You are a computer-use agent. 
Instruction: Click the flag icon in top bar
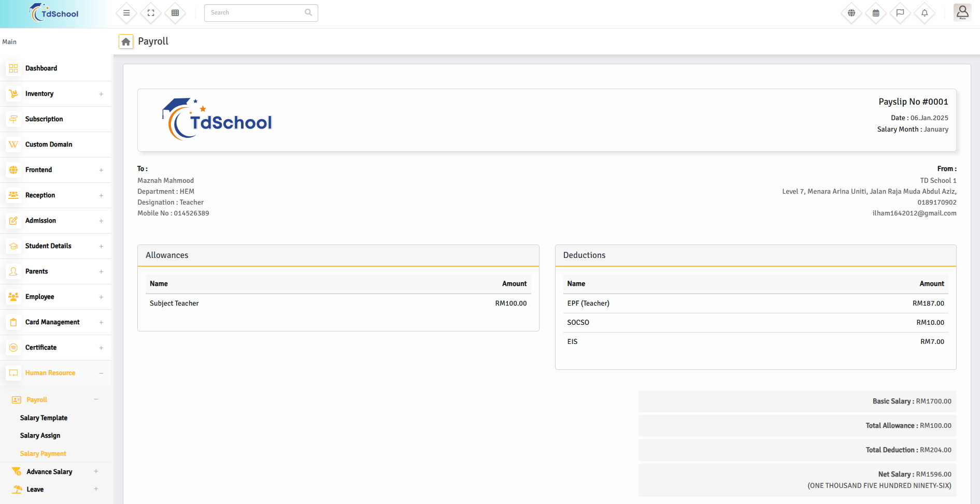900,13
